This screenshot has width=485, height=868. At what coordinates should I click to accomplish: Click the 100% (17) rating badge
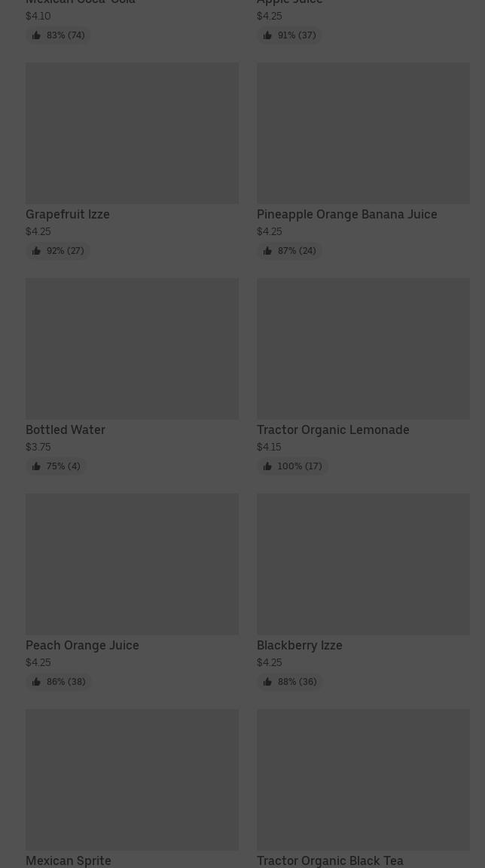[292, 466]
